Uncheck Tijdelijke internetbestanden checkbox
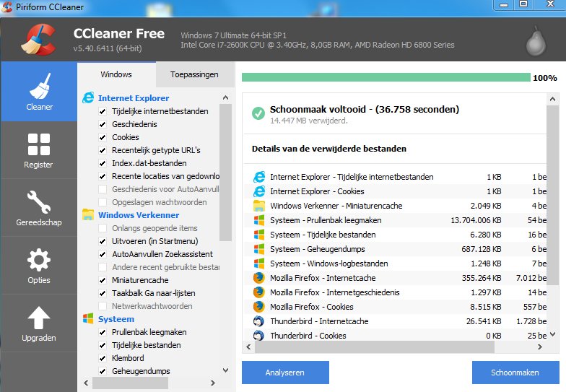Screen dimensions: 566x392 pos(103,111)
